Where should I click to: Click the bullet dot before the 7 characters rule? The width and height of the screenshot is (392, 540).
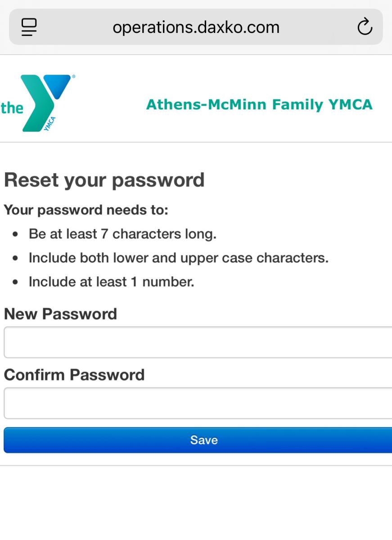coord(16,234)
